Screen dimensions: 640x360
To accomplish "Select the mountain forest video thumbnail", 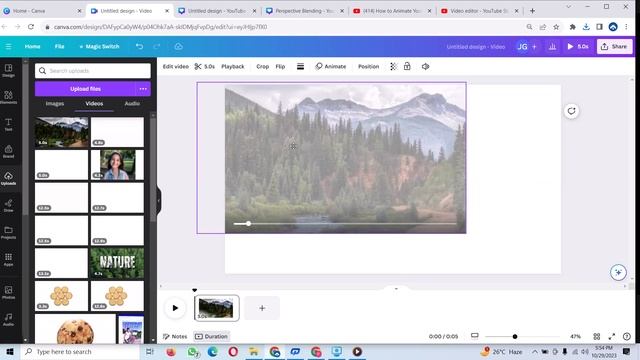I will coord(61,132).
